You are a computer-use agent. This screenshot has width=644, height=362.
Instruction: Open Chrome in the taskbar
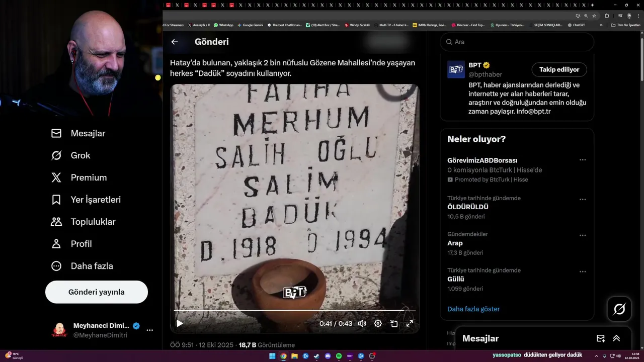[x=283, y=356]
